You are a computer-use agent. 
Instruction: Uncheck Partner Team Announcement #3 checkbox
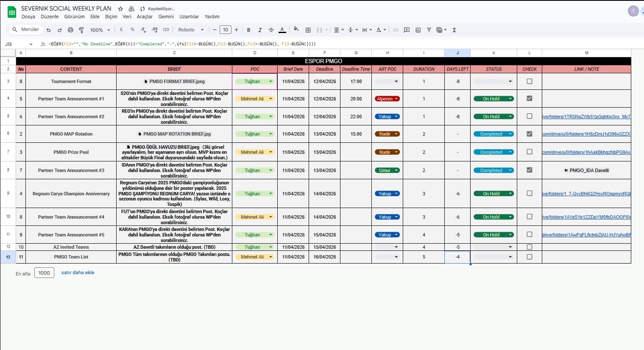tap(529, 170)
